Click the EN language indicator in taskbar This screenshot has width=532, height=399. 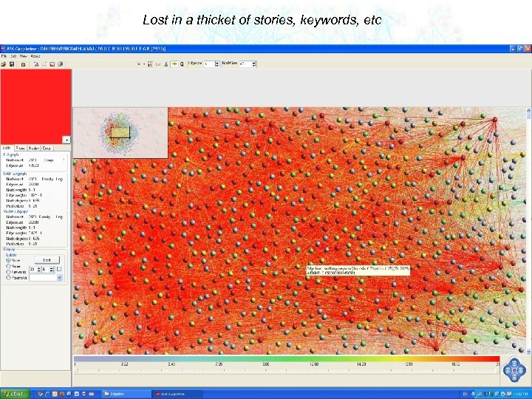465,394
